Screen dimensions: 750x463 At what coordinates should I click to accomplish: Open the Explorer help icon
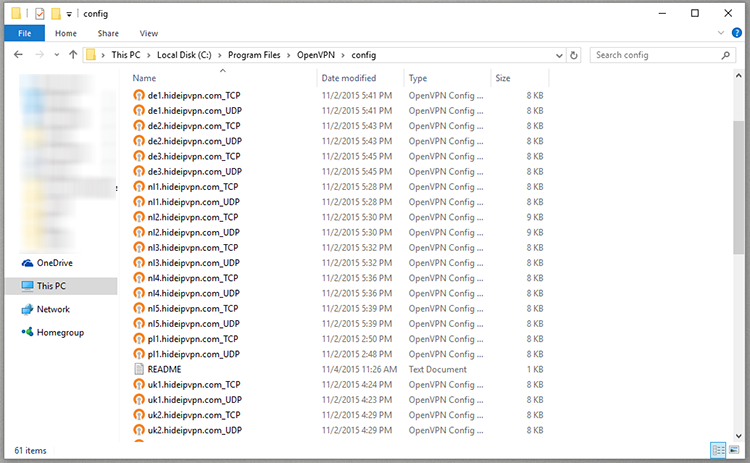(x=737, y=33)
